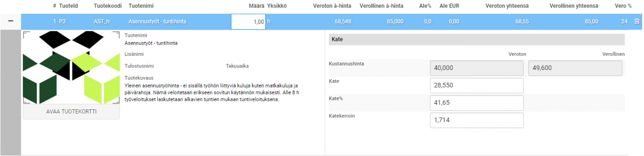Click the Ale EUR value 0,00
644x156 pixels.
454,21
